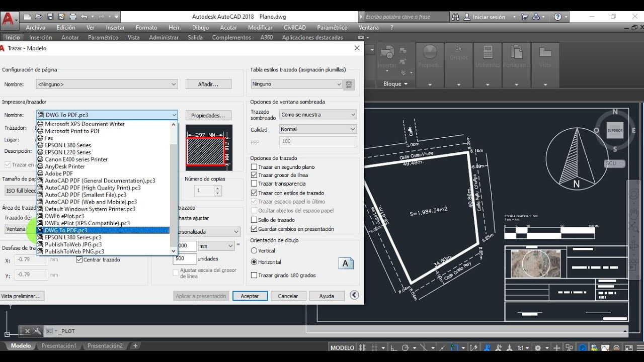Click the Autodesk App Store cart icon
The width and height of the screenshot is (644, 362).
tap(525, 17)
